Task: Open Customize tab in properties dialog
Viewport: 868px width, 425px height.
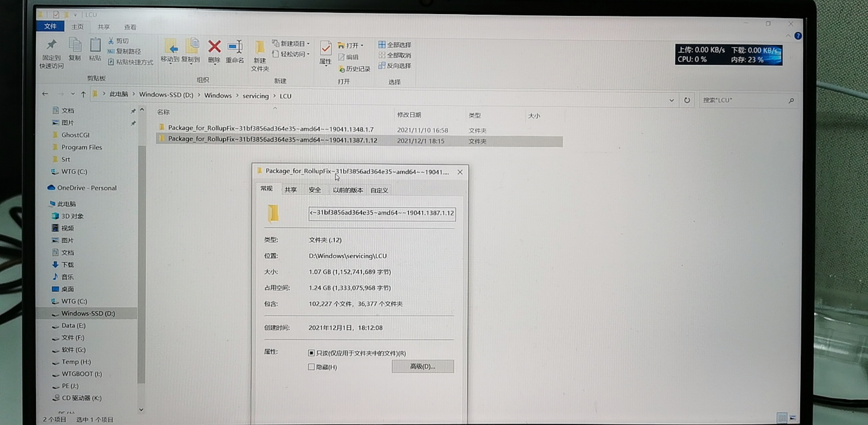Action: 379,190
